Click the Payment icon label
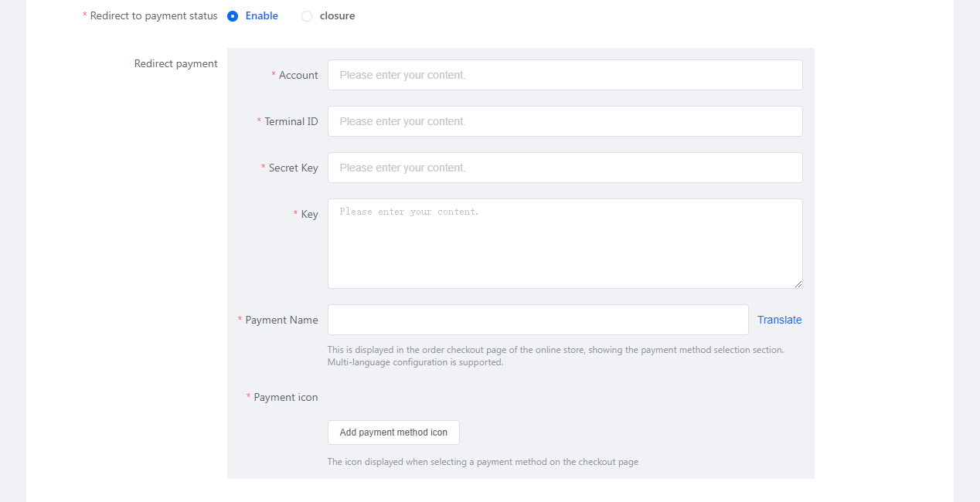 tap(285, 397)
